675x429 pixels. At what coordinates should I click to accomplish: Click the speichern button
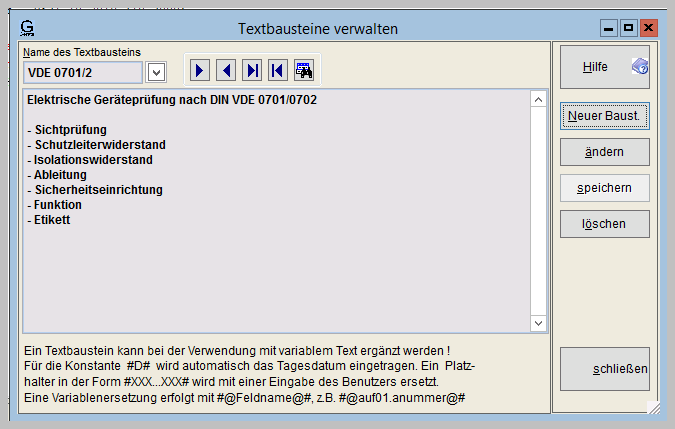point(604,188)
